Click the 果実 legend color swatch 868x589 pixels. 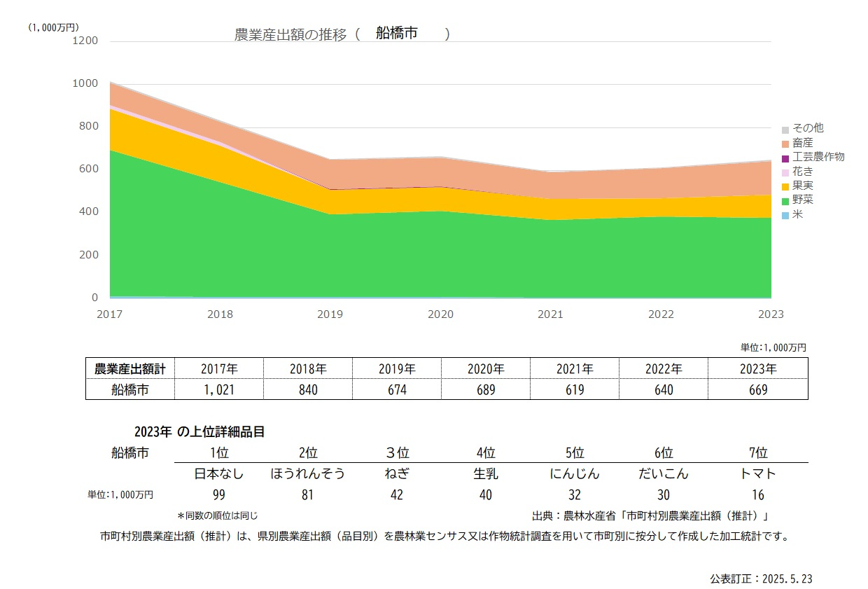[785, 187]
